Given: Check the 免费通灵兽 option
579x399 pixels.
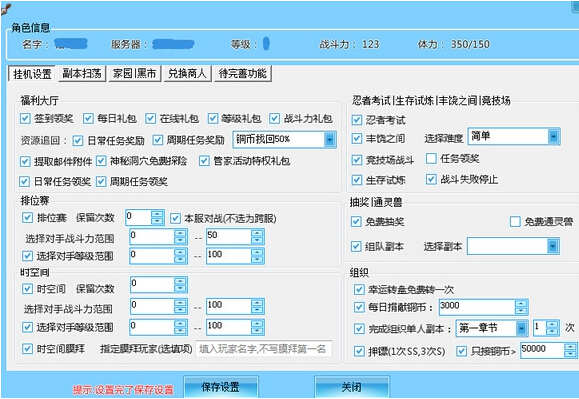Looking at the screenshot, I should [515, 221].
